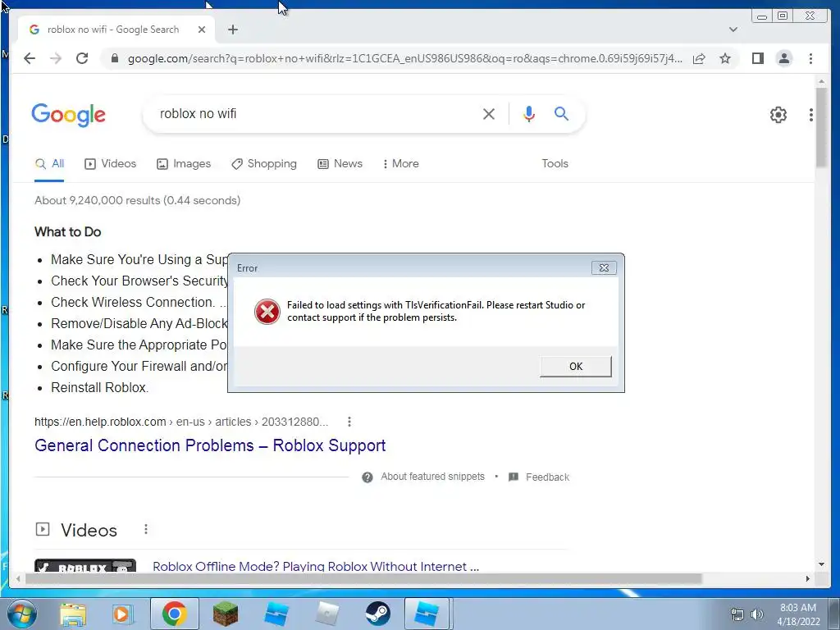
Task: Open General Connection Problems Roblox Support link
Action: coord(210,445)
